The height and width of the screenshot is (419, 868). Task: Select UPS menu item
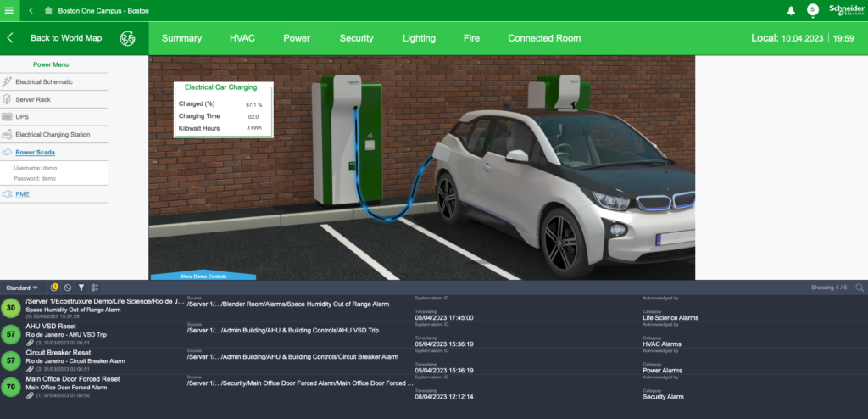coord(22,117)
